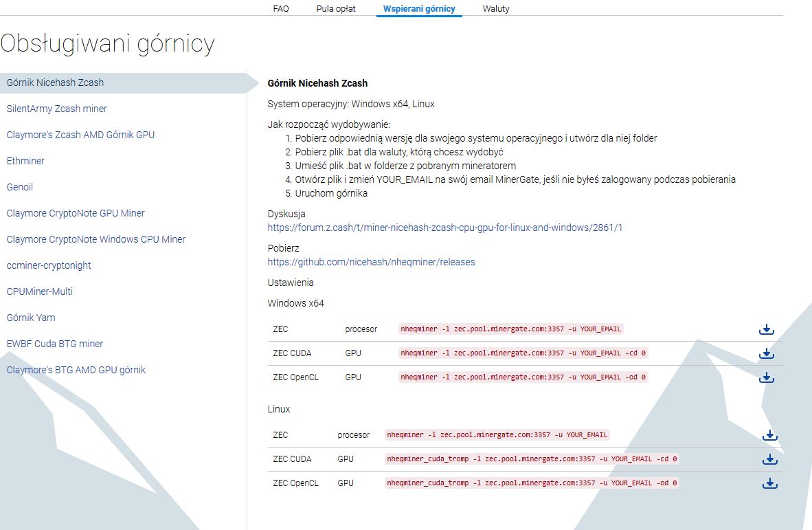
Task: Click step 2 about the .bat file download
Action: click(398, 152)
